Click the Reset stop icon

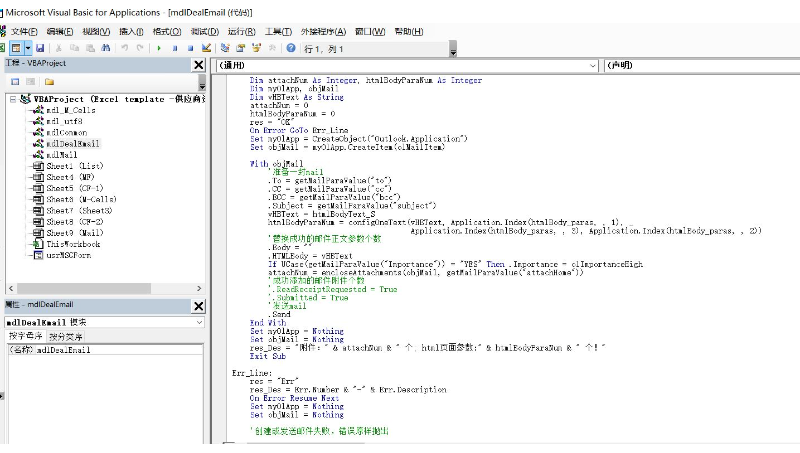point(190,48)
